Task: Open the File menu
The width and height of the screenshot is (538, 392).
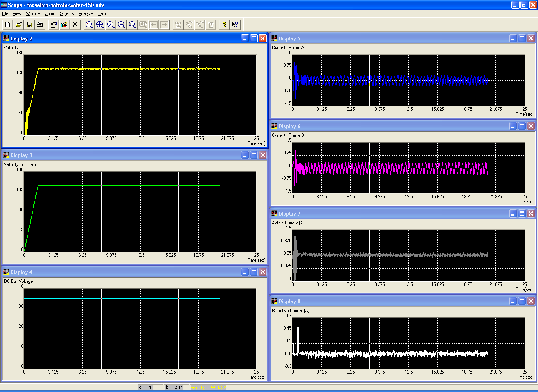Action: pos(5,13)
